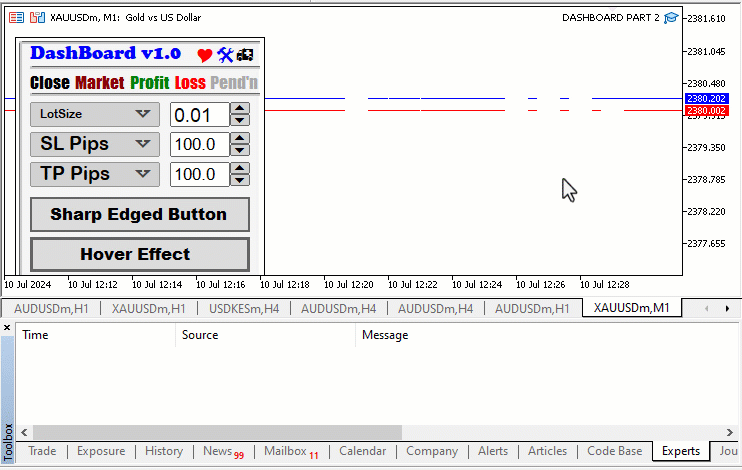Click the DASHBOARD PART 2 label

610,18
